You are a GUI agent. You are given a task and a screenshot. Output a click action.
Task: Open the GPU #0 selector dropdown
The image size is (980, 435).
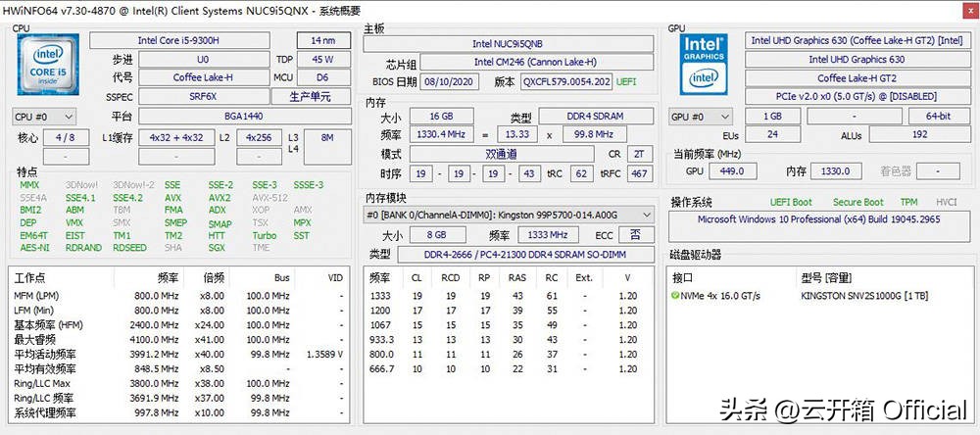701,117
